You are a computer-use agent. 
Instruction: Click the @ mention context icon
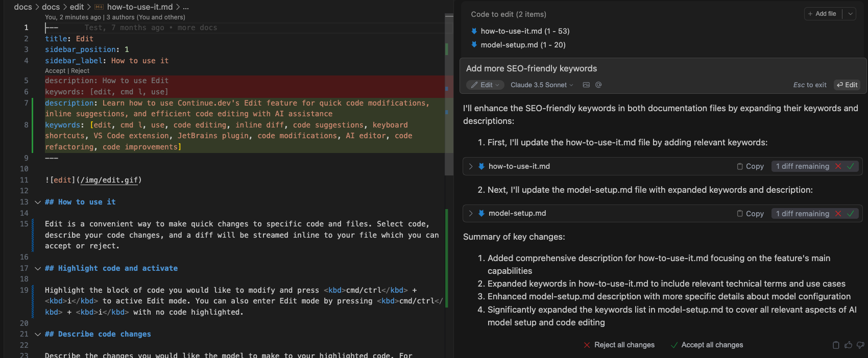pos(598,85)
